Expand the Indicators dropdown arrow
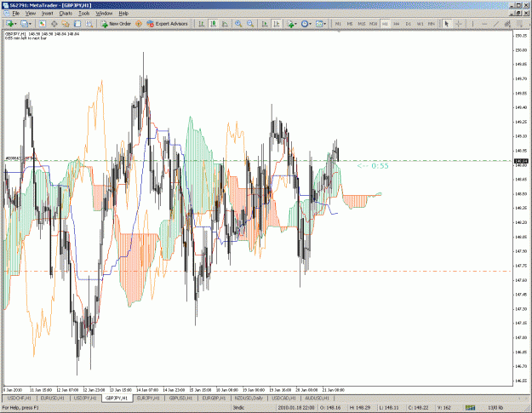Image resolution: width=532 pixels, height=413 pixels. (296, 24)
